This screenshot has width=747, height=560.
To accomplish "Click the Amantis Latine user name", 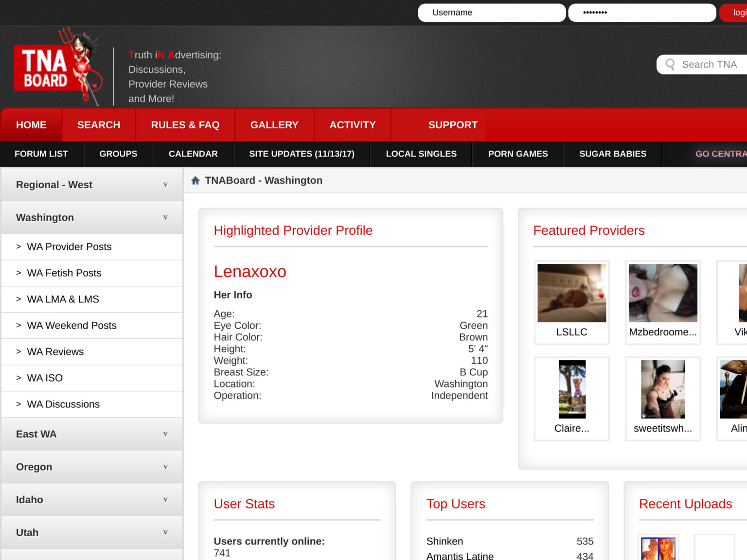I will pos(460,556).
